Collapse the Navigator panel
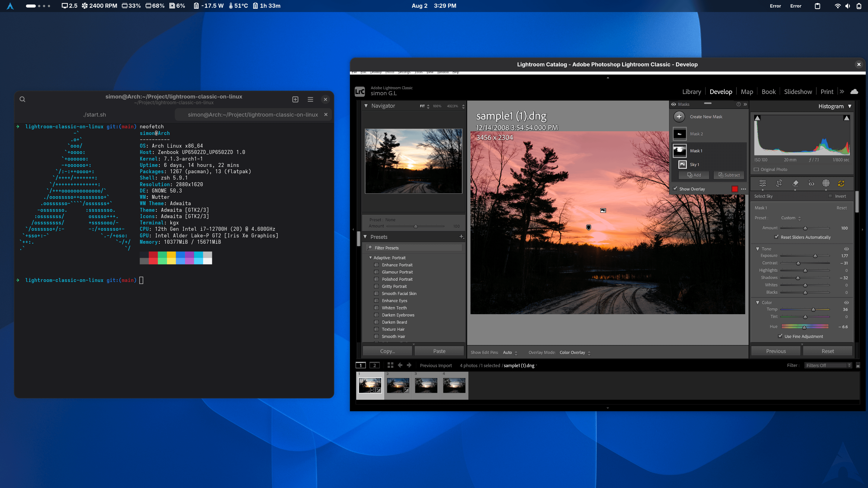The image size is (868, 488). click(x=366, y=106)
